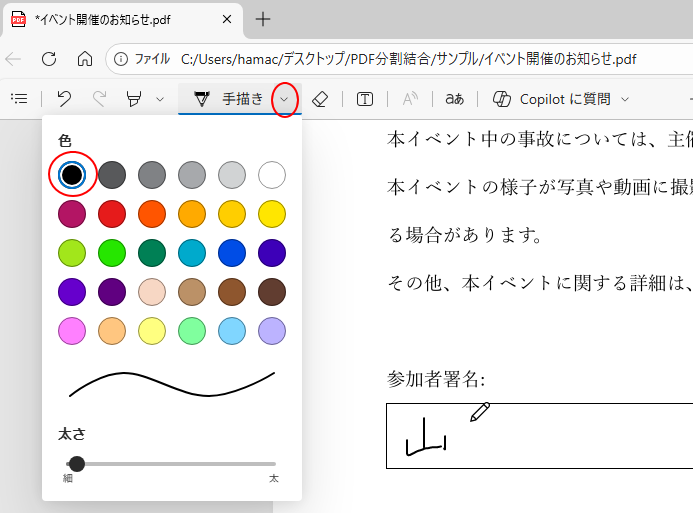Image resolution: width=693 pixels, height=513 pixels.
Task: Pick the white ink color
Action: 272,175
